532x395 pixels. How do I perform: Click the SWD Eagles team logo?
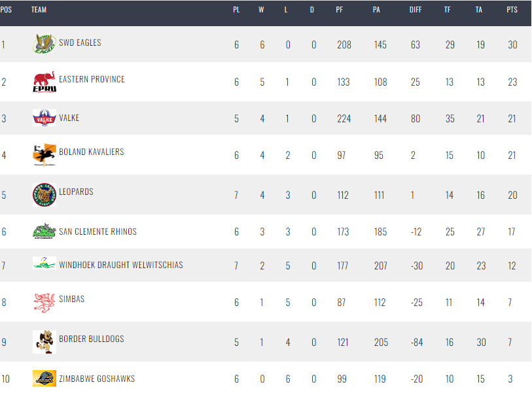coord(44,44)
